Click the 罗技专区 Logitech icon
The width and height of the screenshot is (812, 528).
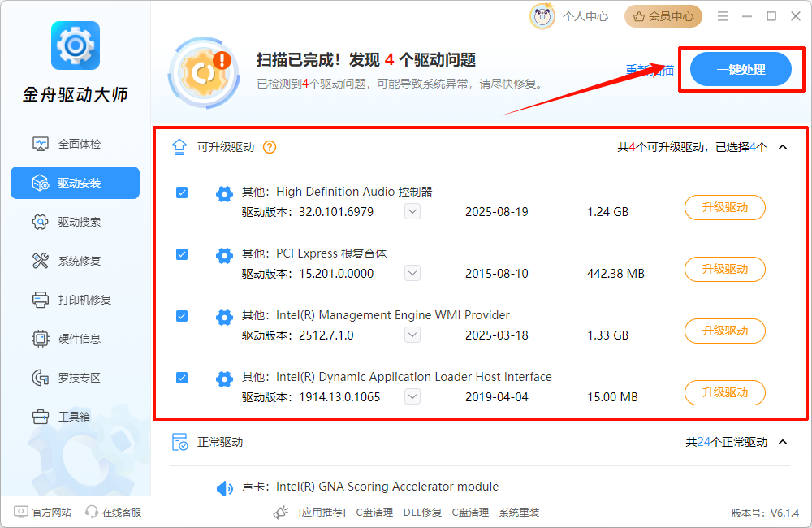tap(41, 378)
